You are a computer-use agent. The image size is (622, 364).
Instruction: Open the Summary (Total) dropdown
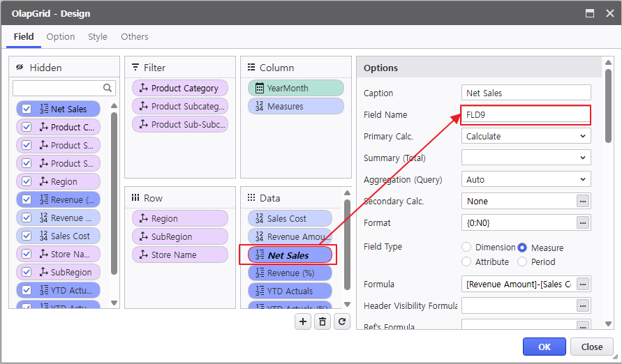tap(526, 158)
